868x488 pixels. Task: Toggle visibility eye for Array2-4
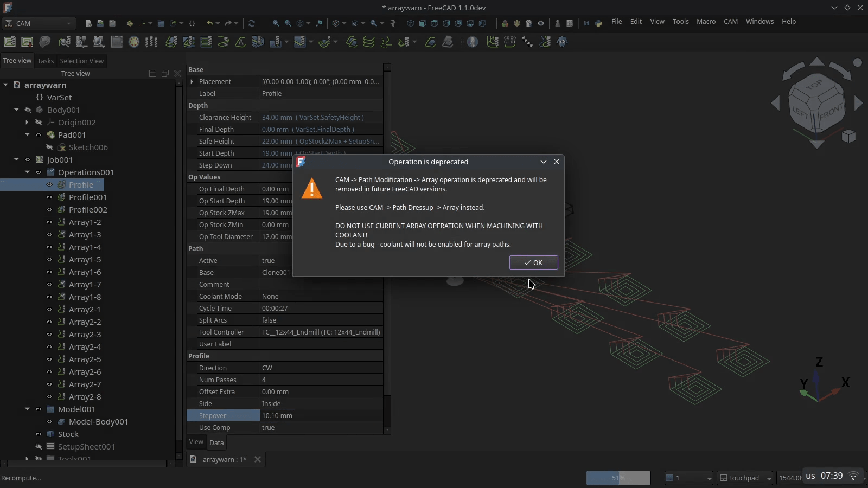coord(49,347)
